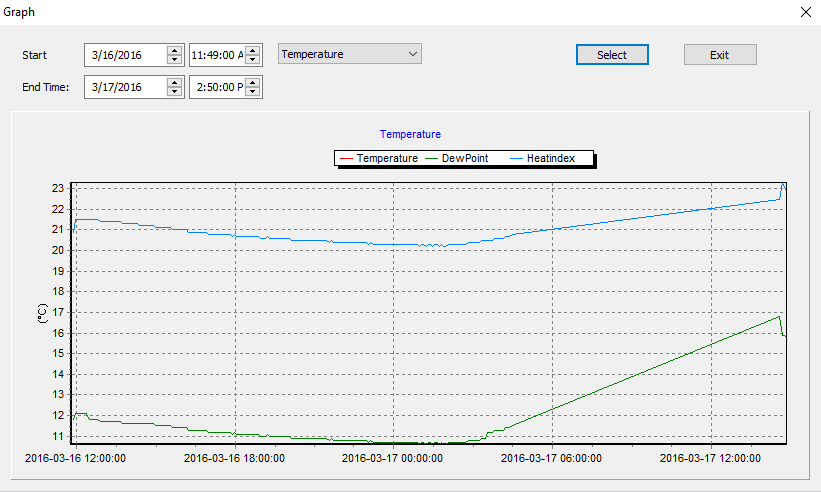The height and width of the screenshot is (492, 821).
Task: Click the Start date down spinner arrow
Action: coord(175,60)
